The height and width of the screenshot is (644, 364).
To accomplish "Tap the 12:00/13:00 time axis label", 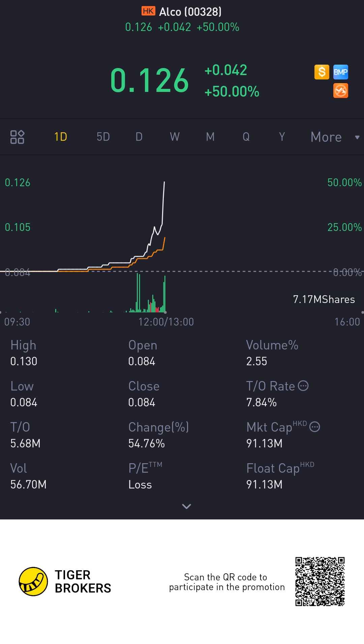I will coord(166,322).
